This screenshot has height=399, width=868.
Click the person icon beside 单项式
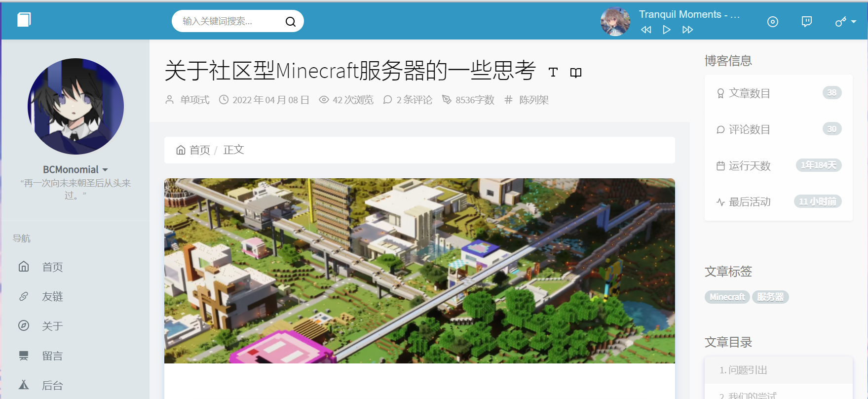pyautogui.click(x=169, y=100)
